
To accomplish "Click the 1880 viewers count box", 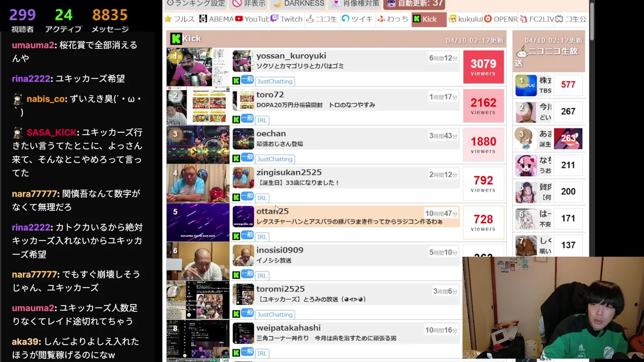I will click(483, 145).
